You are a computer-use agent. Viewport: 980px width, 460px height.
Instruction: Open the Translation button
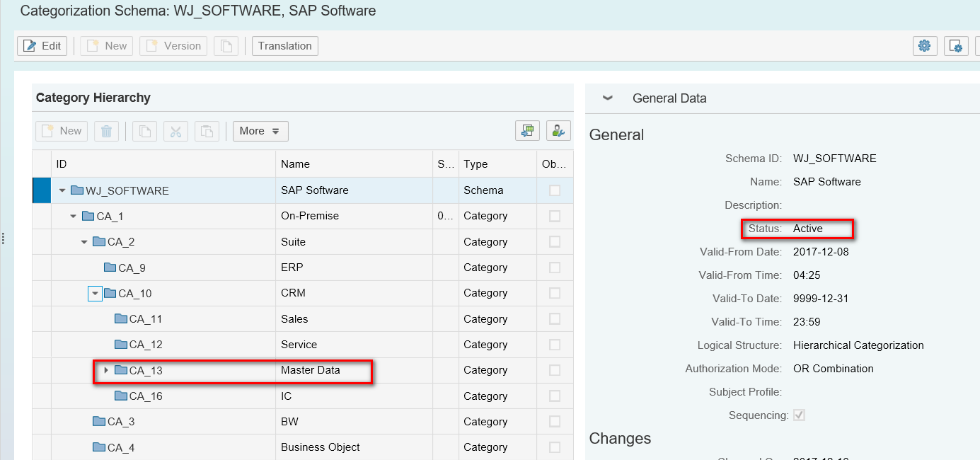pos(285,46)
